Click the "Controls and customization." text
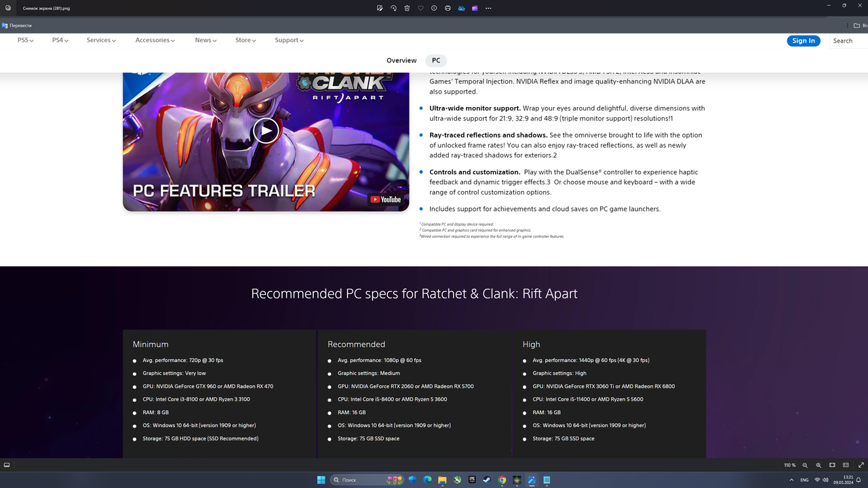Viewport: 868px width, 488px height. 475,172
